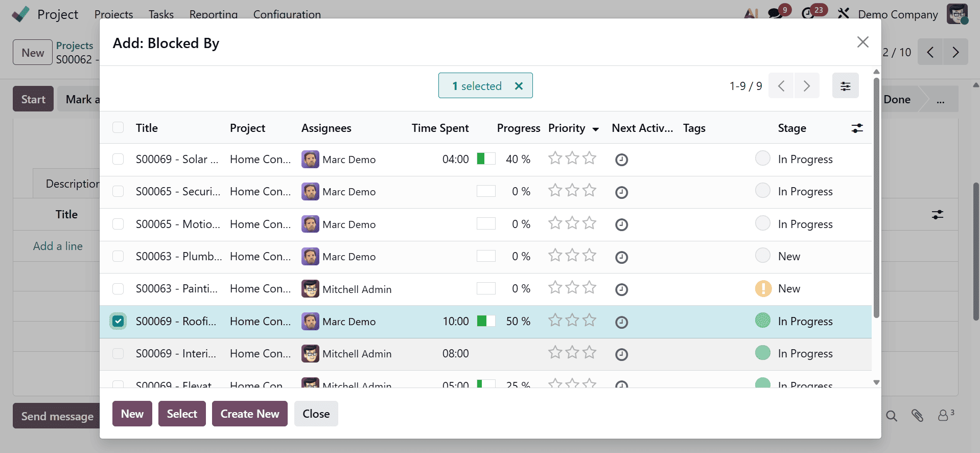Open the Configuration menu
Viewport: 980px width, 453px height.
click(287, 14)
